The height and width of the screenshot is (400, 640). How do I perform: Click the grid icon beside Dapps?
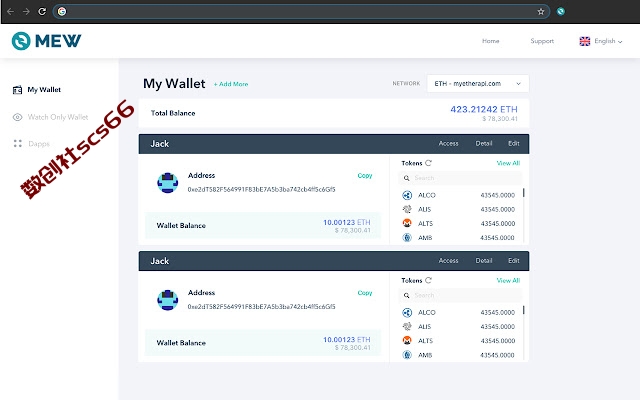click(x=18, y=143)
